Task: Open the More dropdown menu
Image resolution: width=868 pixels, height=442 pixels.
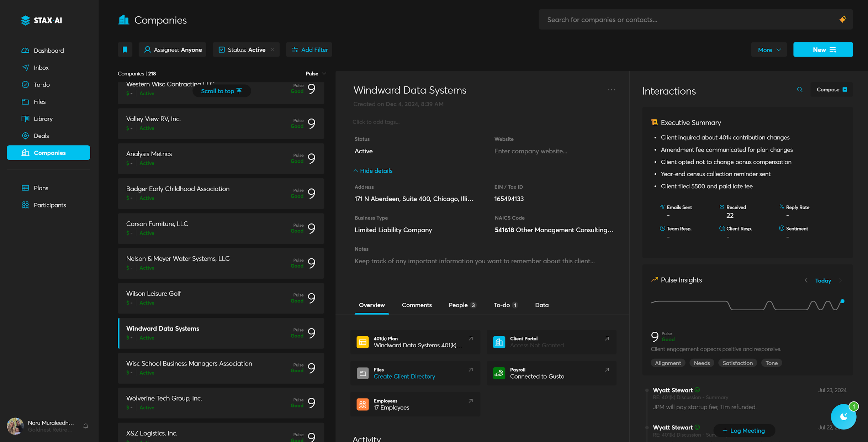Action: pos(769,50)
